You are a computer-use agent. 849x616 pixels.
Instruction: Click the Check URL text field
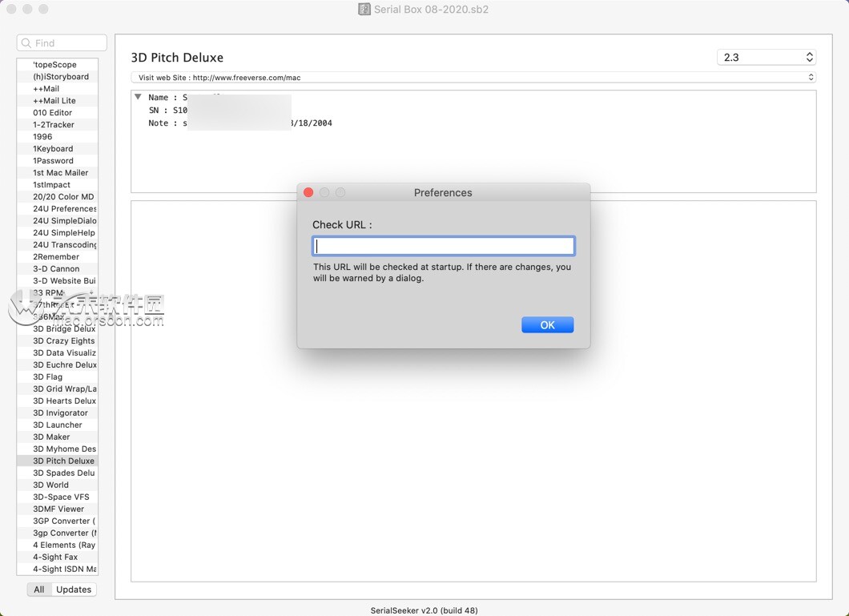444,246
